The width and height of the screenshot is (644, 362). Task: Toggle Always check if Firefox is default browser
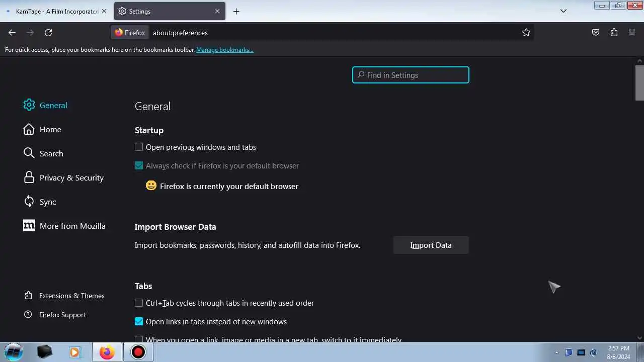[139, 165]
